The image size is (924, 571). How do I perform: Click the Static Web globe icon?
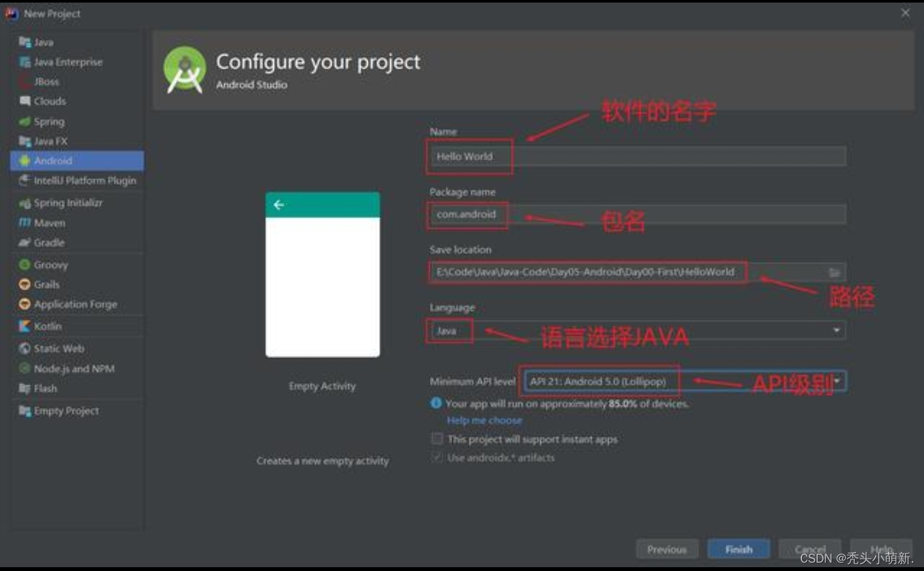click(25, 348)
